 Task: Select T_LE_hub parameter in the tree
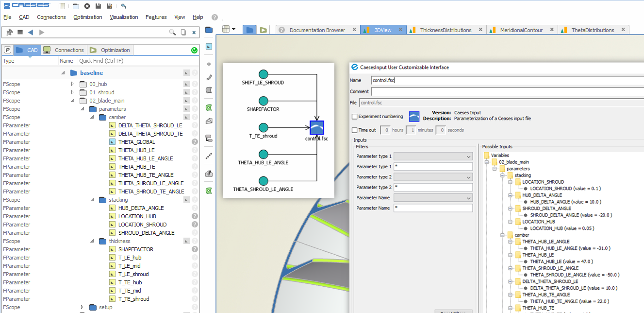click(130, 258)
